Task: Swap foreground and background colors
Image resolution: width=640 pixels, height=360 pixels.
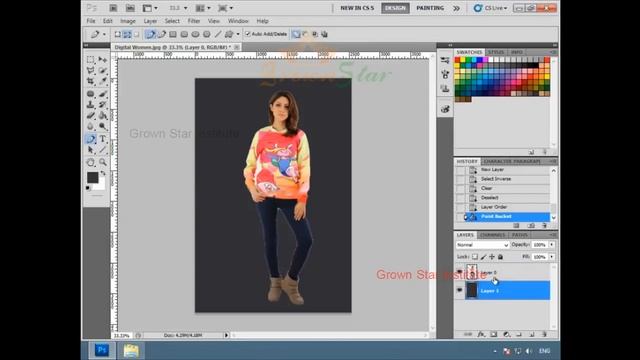Action: tap(103, 173)
